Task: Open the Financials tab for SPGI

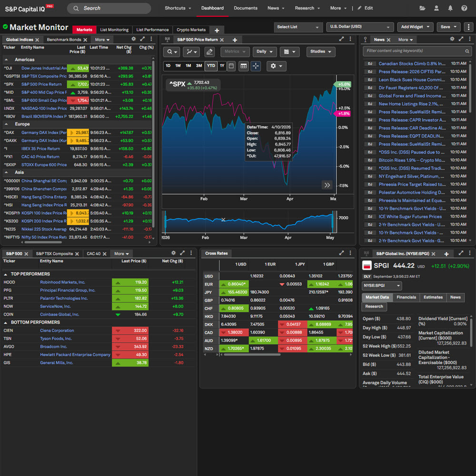Action: click(406, 297)
